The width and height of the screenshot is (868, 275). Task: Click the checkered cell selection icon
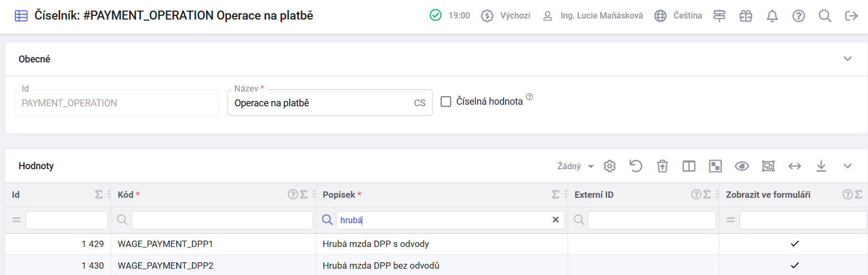715,166
